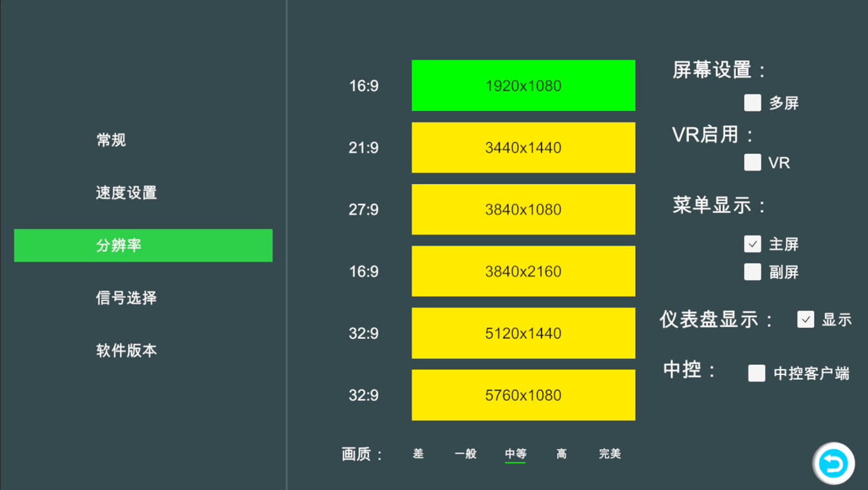Uncheck the 主屏 menu display checkbox

point(752,244)
